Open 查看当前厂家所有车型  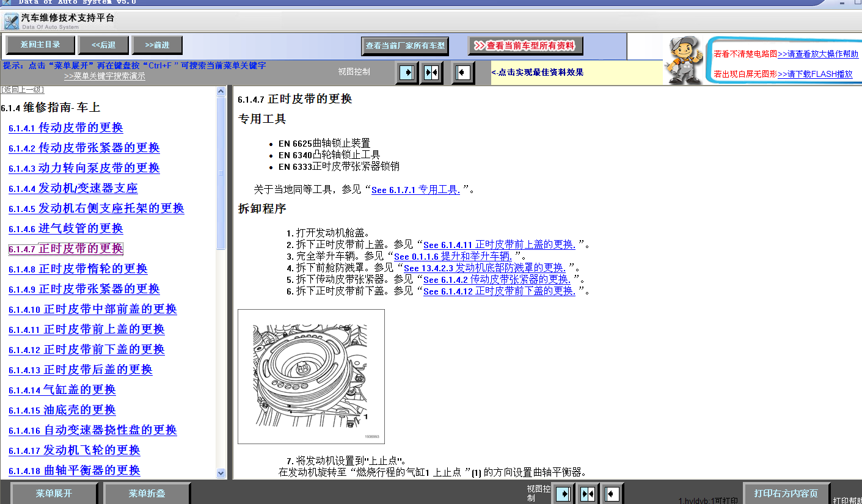(405, 46)
